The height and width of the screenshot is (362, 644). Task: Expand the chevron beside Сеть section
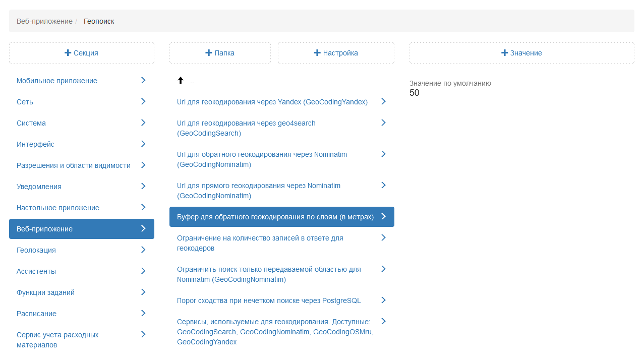click(x=143, y=101)
